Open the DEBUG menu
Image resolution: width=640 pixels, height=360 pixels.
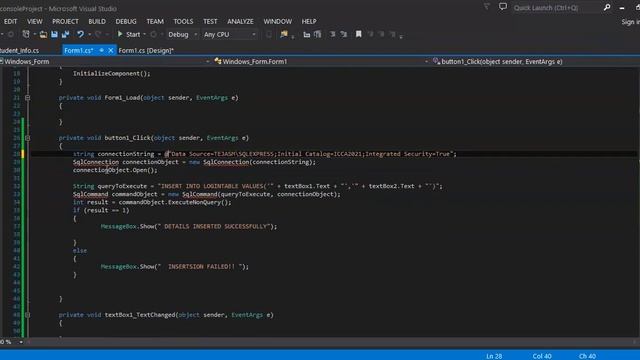pos(126,21)
